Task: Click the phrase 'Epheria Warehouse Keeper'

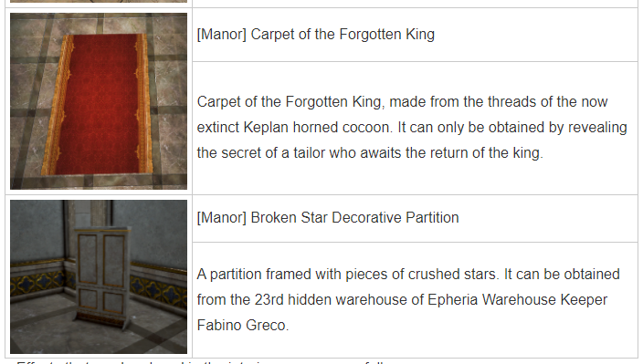Action: pos(517,300)
